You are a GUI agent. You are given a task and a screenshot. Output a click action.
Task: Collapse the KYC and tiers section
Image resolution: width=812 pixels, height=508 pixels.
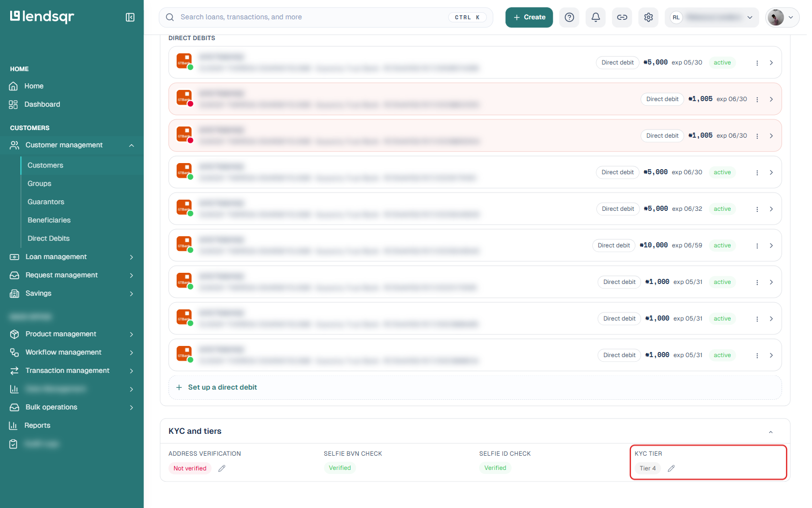770,432
